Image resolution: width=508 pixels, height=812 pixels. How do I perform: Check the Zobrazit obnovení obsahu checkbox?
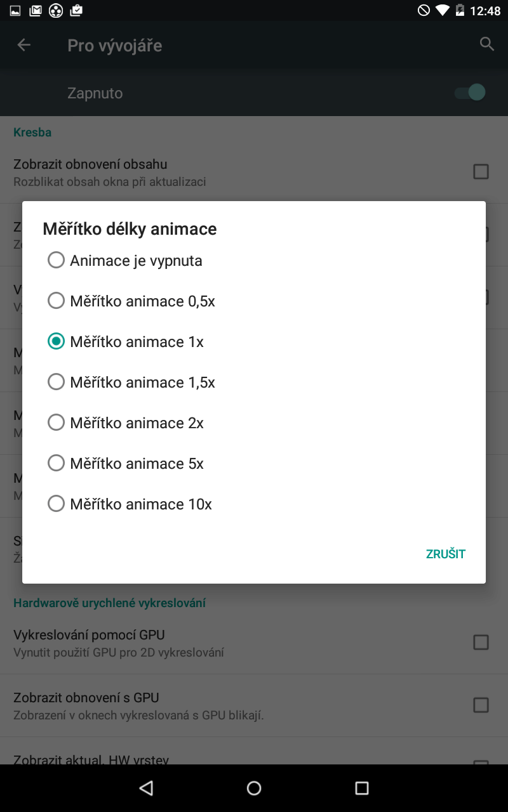point(481,171)
